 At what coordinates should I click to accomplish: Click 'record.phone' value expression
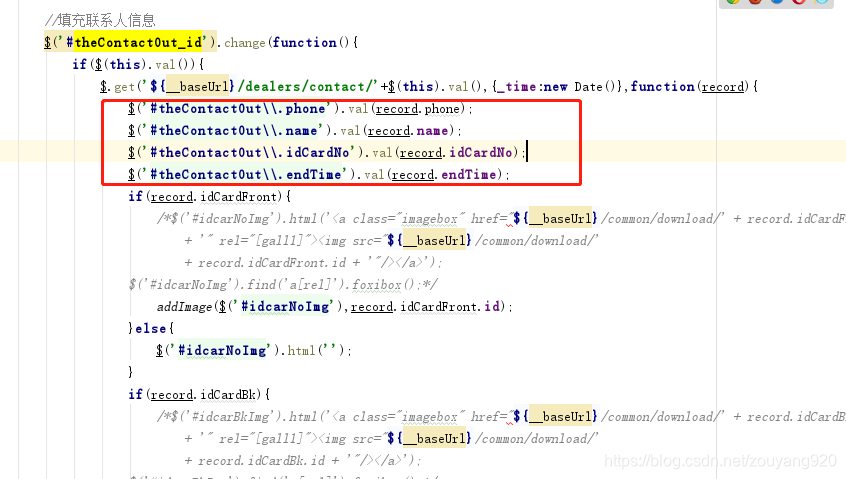click(x=418, y=109)
